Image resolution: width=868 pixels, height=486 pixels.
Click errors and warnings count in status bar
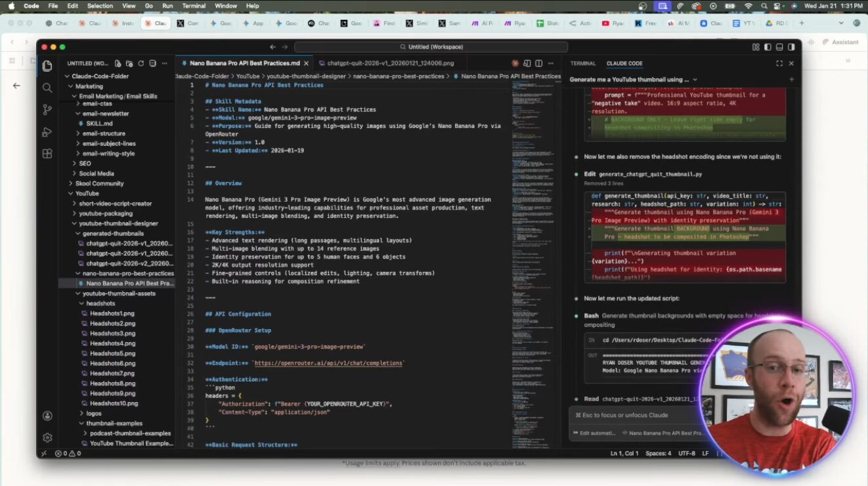[x=68, y=453]
